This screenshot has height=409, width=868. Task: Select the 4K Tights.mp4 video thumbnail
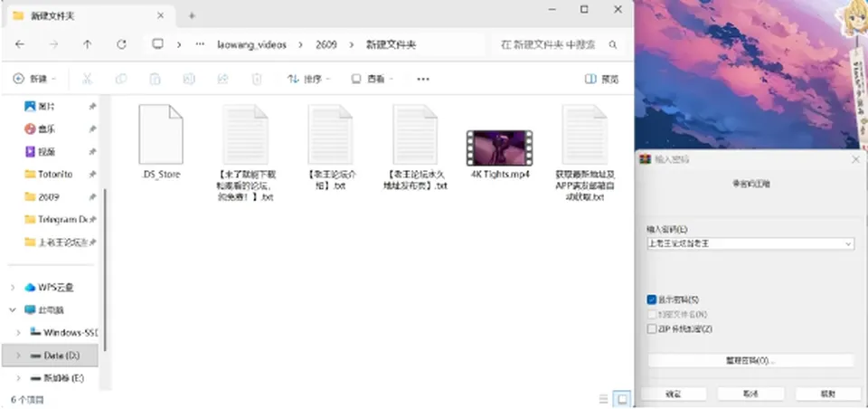tap(499, 148)
